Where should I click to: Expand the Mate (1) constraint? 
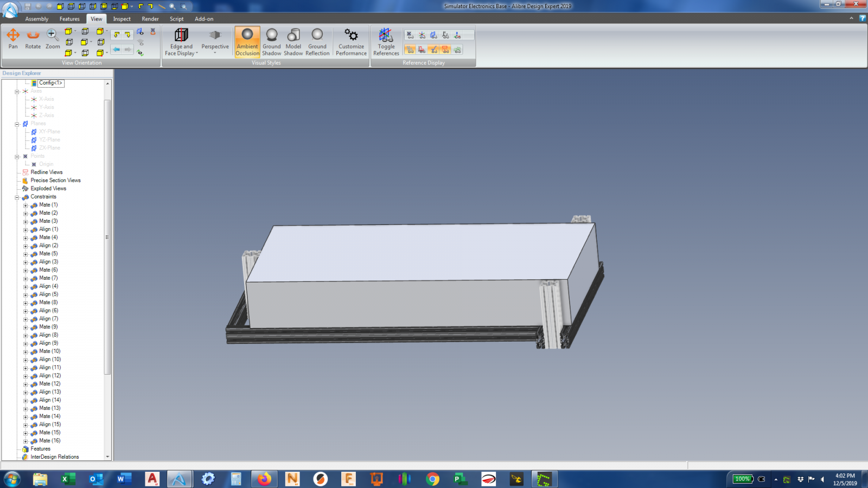tap(25, 206)
